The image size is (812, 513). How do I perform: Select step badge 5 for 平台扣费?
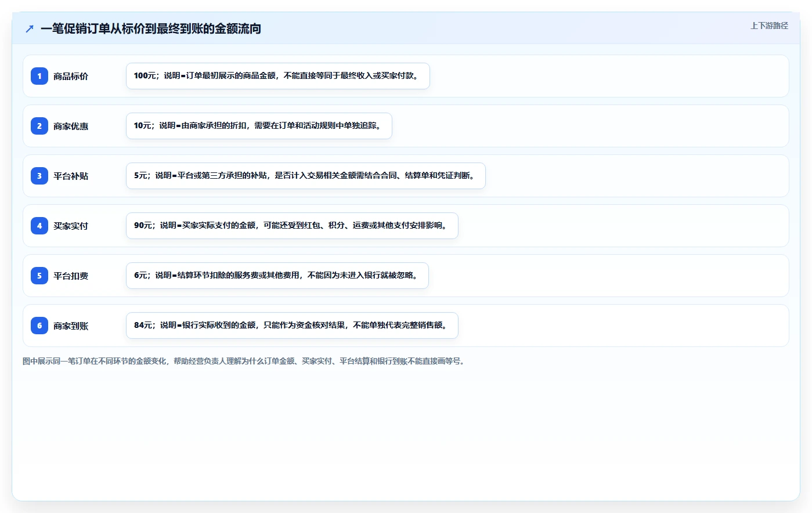tap(39, 276)
